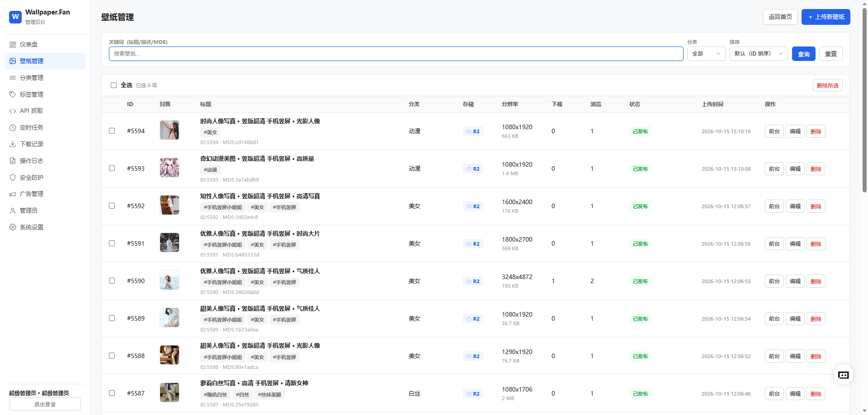Image resolution: width=868 pixels, height=415 pixels.
Task: Click the megaphone icon beside 广告管理
Action: [x=13, y=194]
